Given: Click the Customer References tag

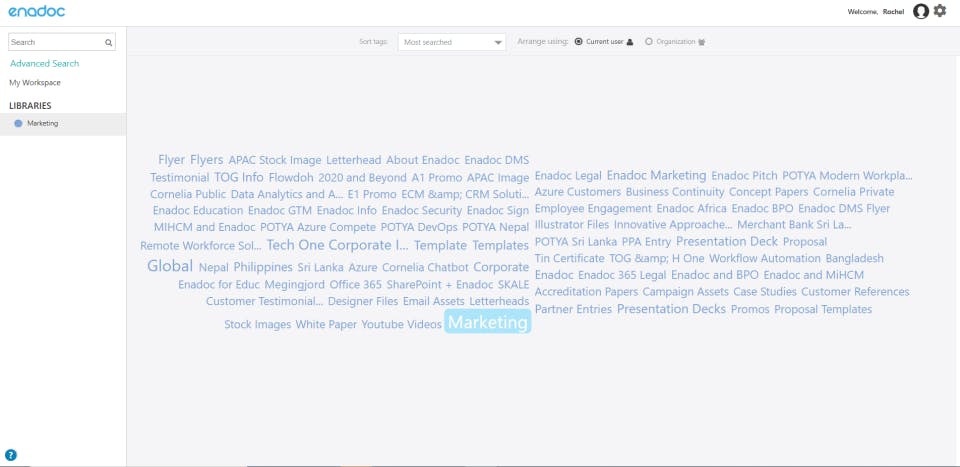Looking at the screenshot, I should (x=855, y=291).
